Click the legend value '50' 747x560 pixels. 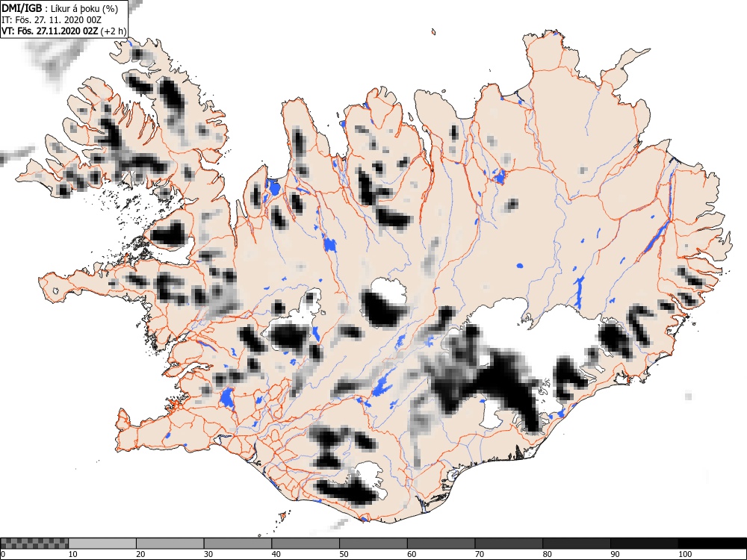pos(344,554)
